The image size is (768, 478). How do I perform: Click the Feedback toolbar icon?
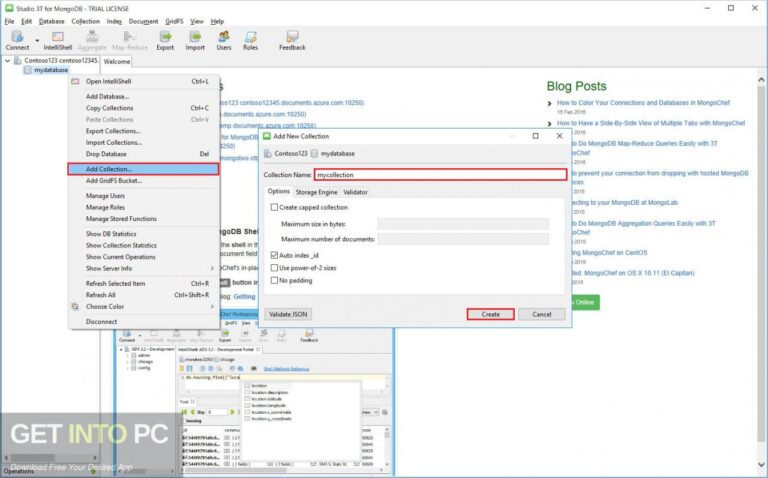coord(292,41)
